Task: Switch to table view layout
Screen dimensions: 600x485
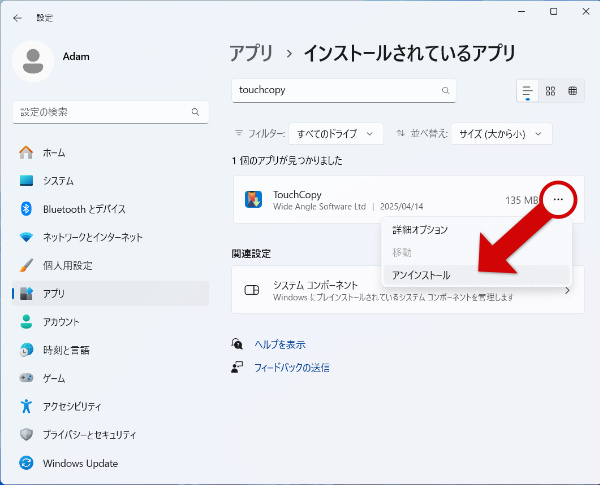Action: coord(572,91)
